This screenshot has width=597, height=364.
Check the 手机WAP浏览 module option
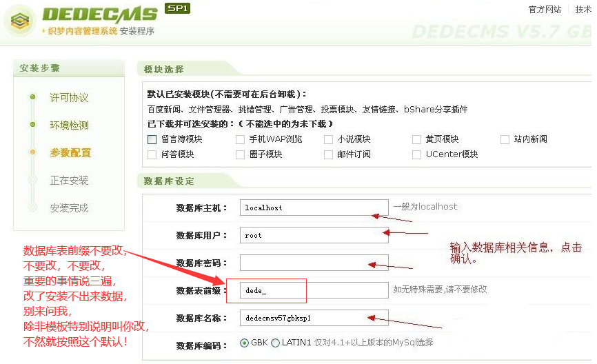[x=240, y=139]
